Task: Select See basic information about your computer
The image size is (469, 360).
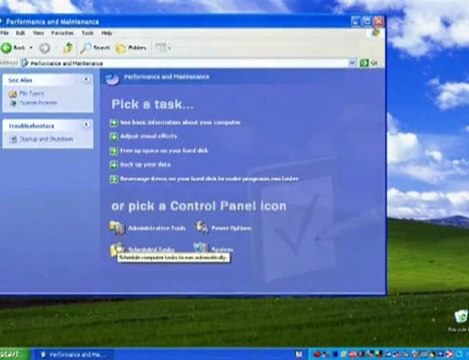Action: tap(180, 123)
